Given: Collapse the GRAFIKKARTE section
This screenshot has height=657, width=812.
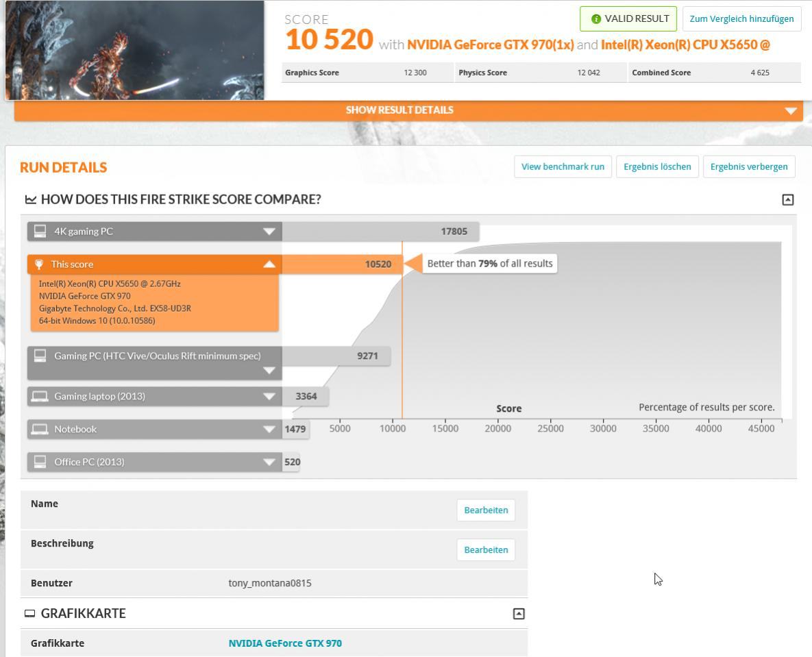Looking at the screenshot, I should 518,614.
